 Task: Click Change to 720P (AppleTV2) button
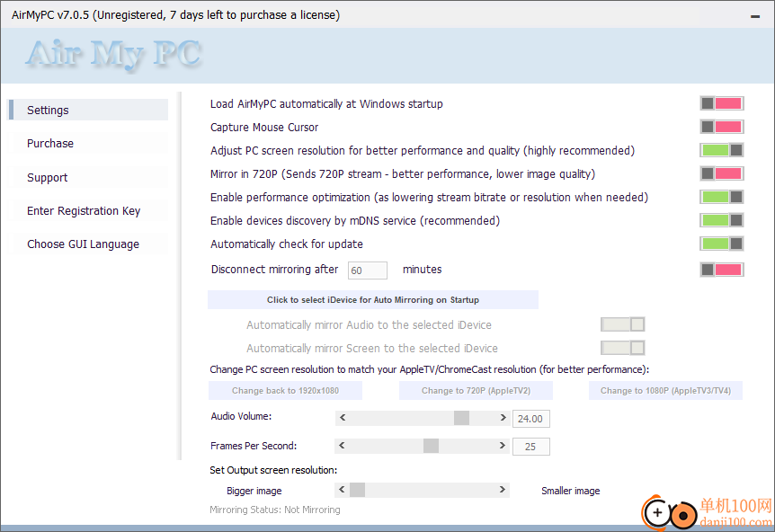coord(476,391)
